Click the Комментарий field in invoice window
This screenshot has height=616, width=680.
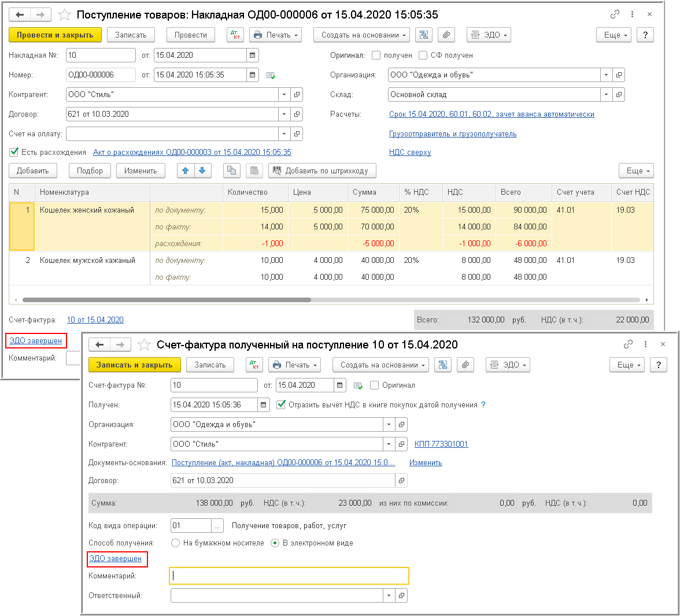click(x=289, y=576)
